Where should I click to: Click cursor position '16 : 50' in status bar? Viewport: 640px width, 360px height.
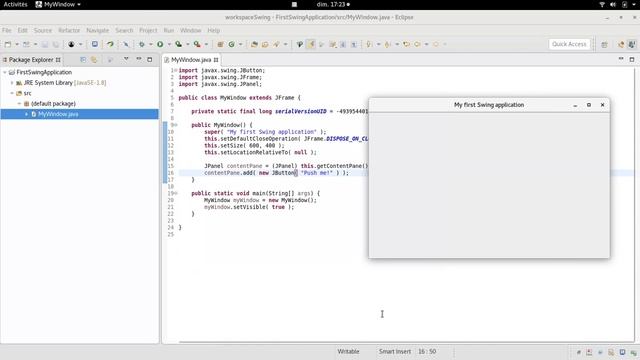427,351
